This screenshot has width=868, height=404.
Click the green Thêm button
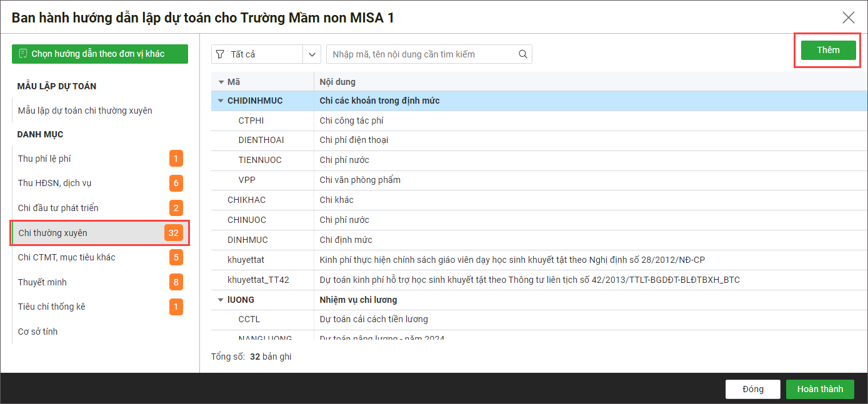tap(828, 50)
